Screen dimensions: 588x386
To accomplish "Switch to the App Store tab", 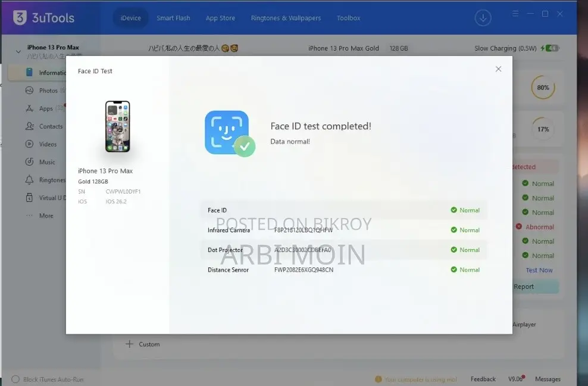I will point(220,18).
